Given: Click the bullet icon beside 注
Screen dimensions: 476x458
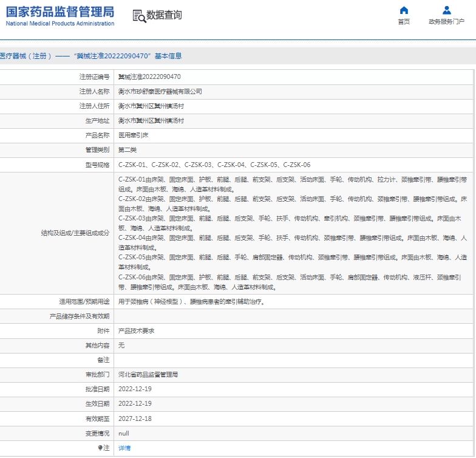Looking at the screenshot, I should 100,448.
